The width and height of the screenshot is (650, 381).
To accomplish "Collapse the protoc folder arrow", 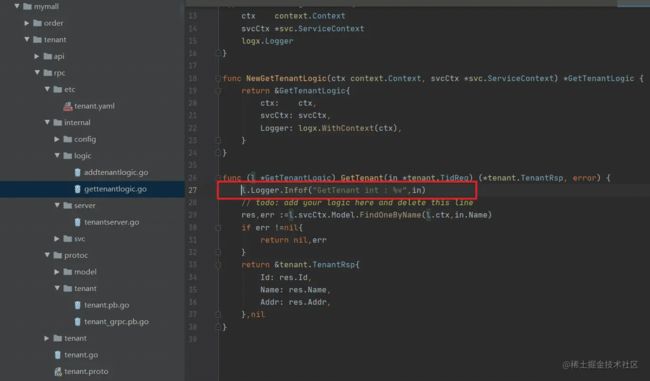I will click(x=47, y=255).
